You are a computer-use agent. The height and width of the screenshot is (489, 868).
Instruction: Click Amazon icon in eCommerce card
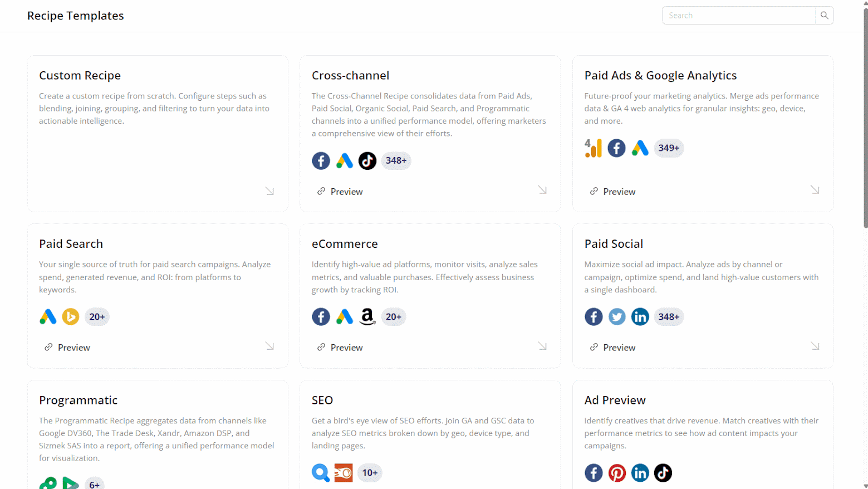[x=367, y=317]
